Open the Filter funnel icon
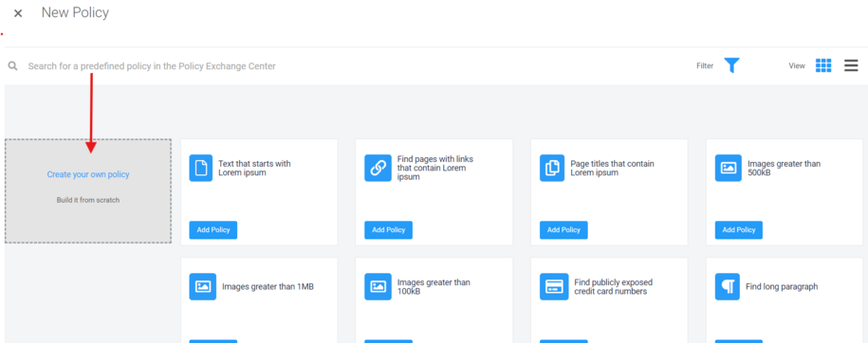868x343 pixels. [x=731, y=65]
